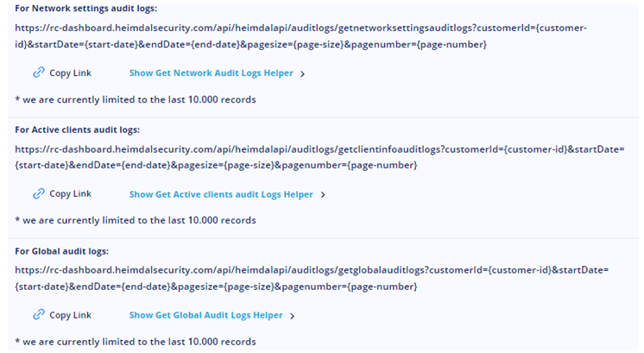Click the getclientinfoauditlogs API URL text
Image resolution: width=644 pixels, height=353 pixels.
click(x=319, y=157)
